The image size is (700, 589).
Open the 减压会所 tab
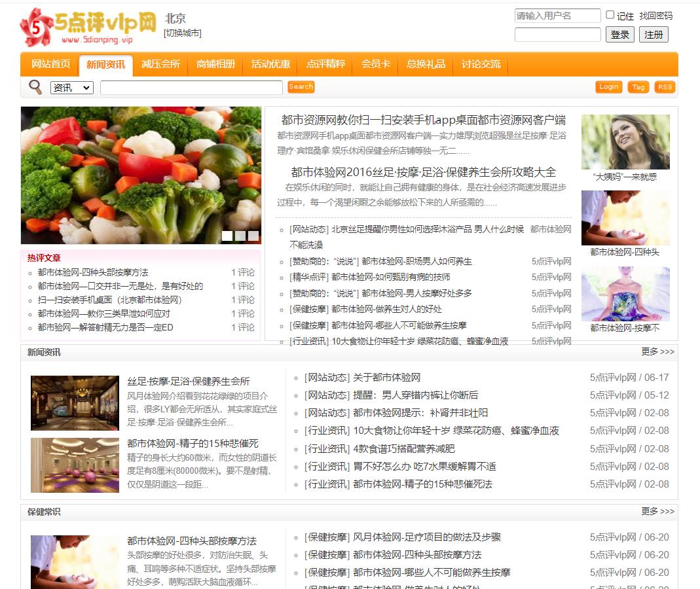[160, 65]
